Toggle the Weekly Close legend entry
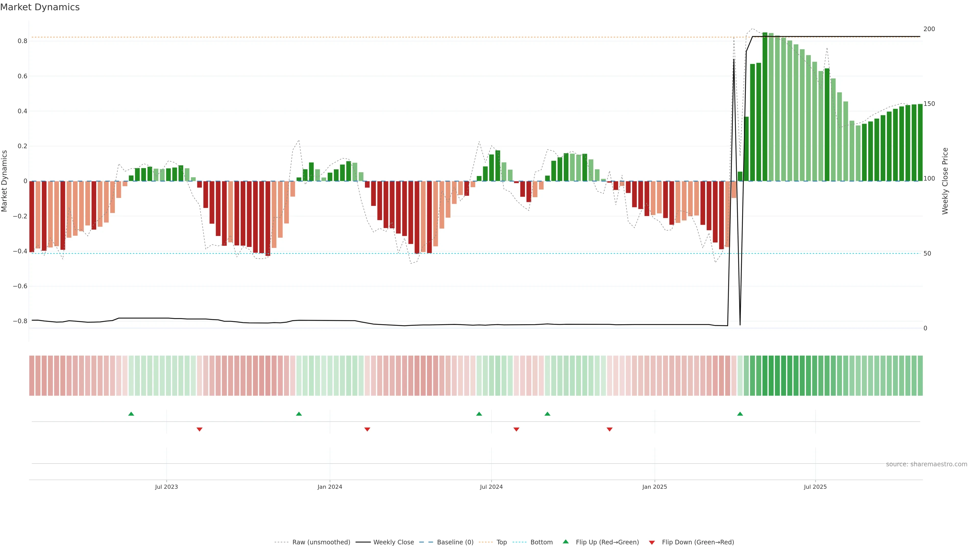The image size is (980, 551). [x=393, y=542]
